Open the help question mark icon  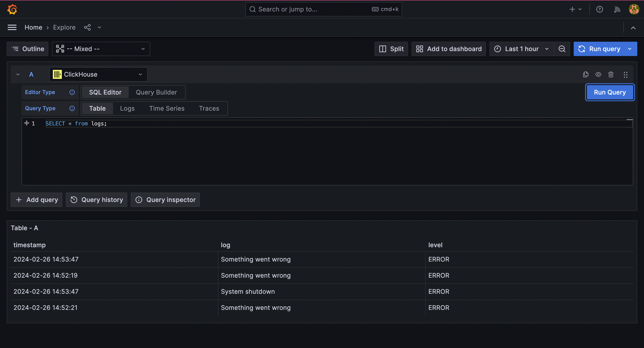(x=599, y=9)
